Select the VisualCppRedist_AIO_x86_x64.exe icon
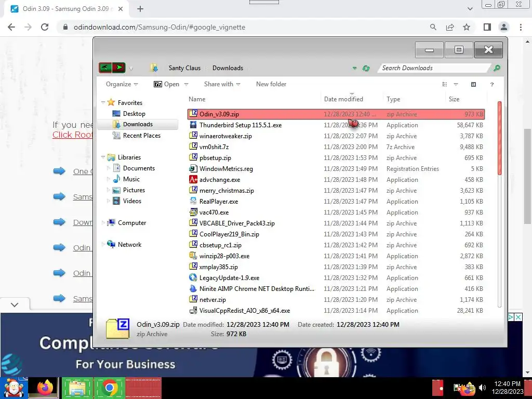This screenshot has height=399, width=532. (x=193, y=310)
